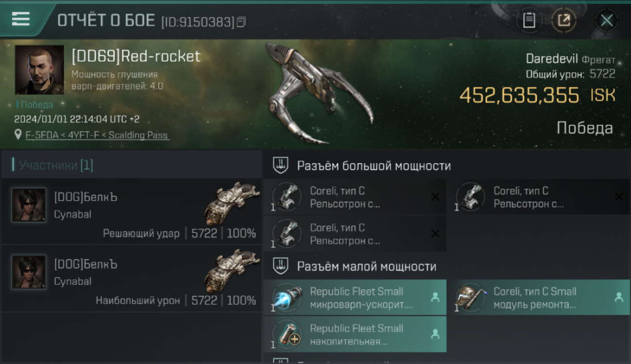Image resolution: width=631 pixels, height=364 pixels.
Task: Open the hamburger menu icon
Action: tap(21, 19)
